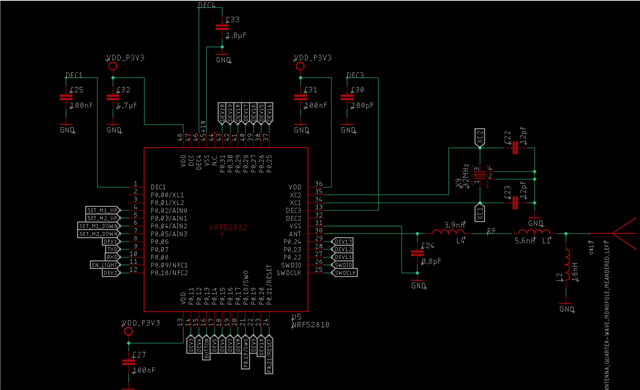Select capacitor C27 symbol
The width and height of the screenshot is (640, 390).
point(128,362)
